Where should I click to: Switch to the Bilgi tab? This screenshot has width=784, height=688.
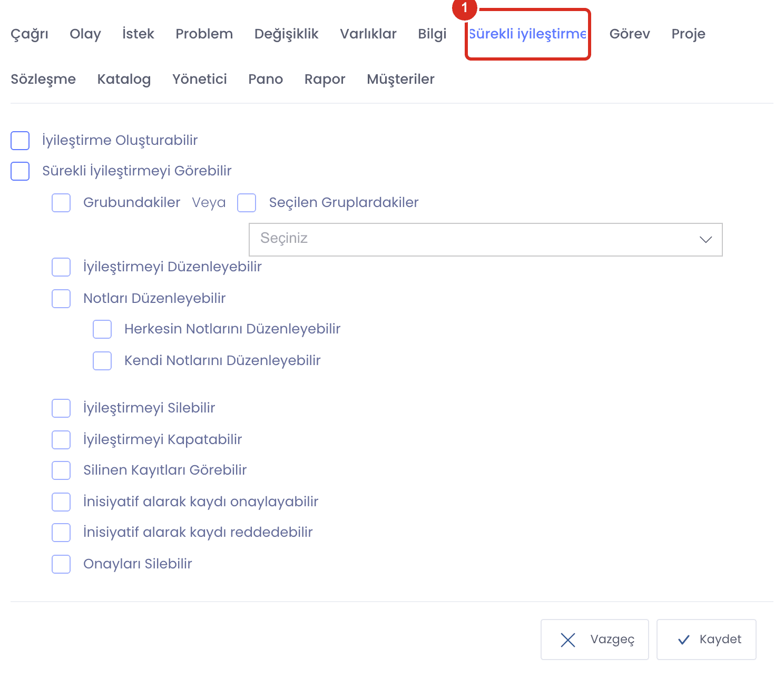433,34
